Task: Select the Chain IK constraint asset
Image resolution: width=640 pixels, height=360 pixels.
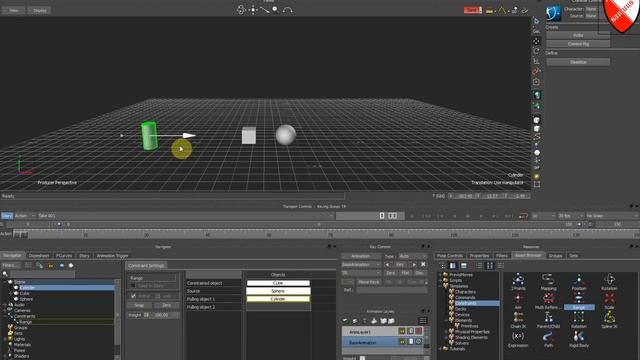Action: [x=518, y=320]
